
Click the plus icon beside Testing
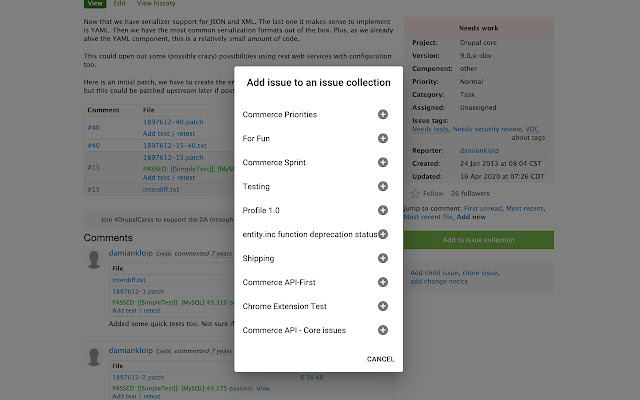click(382, 187)
